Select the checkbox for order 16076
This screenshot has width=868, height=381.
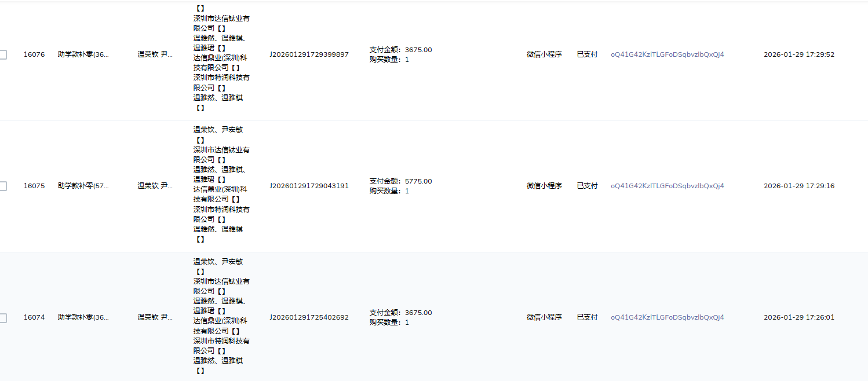[x=4, y=54]
